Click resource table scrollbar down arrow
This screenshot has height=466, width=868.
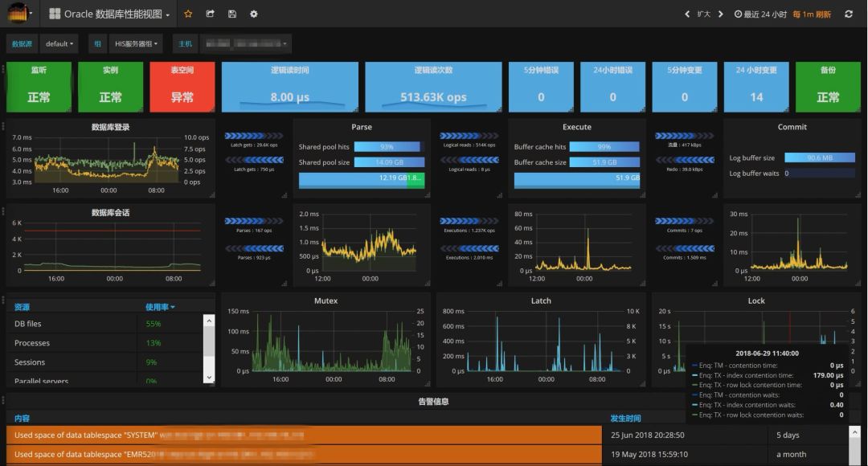(x=209, y=377)
